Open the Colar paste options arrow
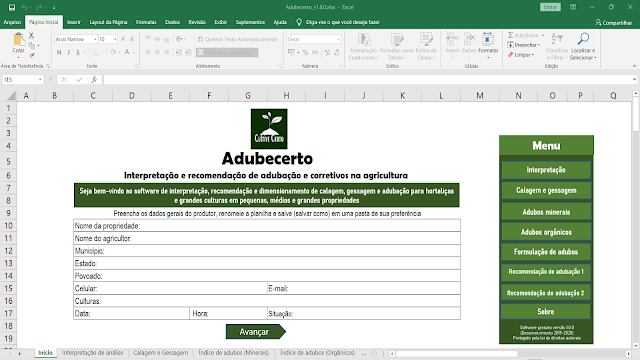The image size is (640, 360). pos(18,57)
